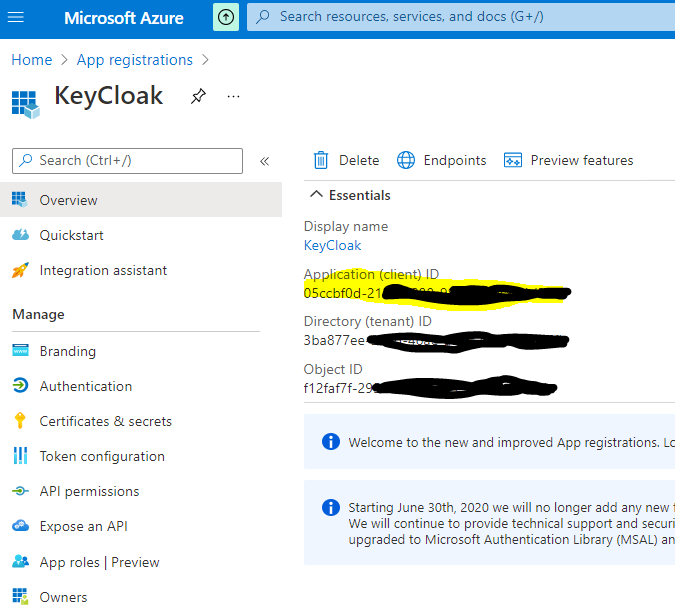Select Overview in the sidebar
Screen dimensions: 675x613
pos(141,200)
